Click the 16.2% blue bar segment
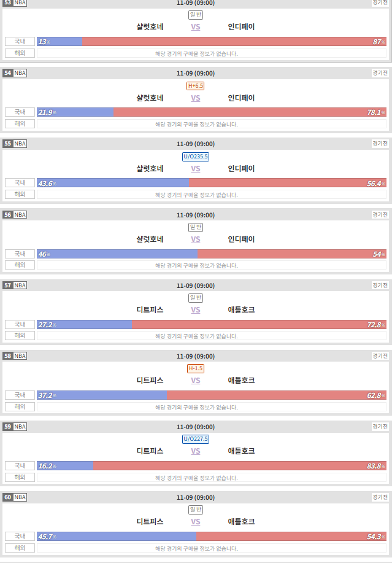This screenshot has width=392, height=563. click(x=65, y=466)
